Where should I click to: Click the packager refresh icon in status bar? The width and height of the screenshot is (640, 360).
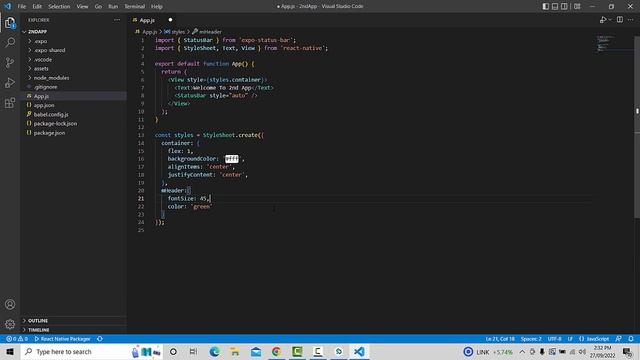pos(100,339)
